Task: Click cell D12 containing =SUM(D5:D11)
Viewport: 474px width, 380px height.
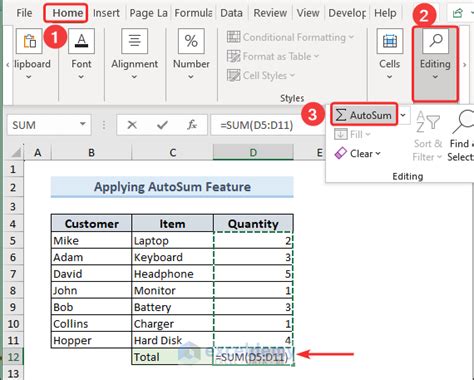Action: 253,357
